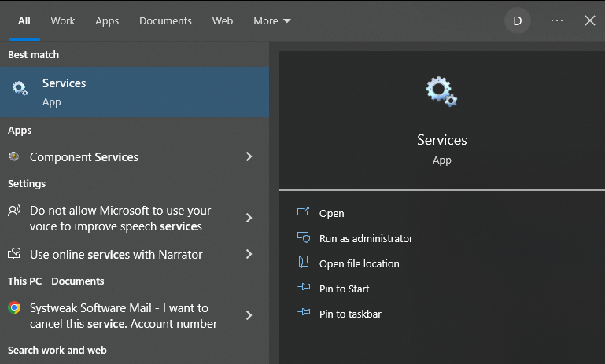The width and height of the screenshot is (605, 364).
Task: Click the Narrator setting icon
Action: (x=14, y=254)
